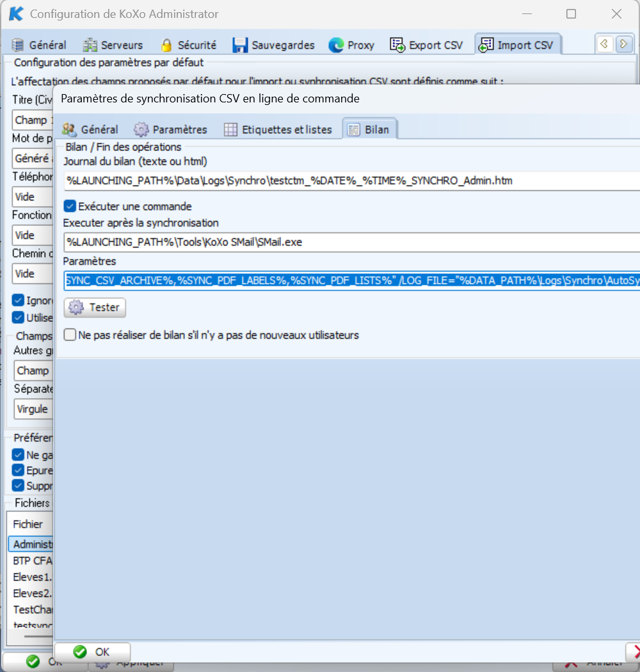The height and width of the screenshot is (672, 640).
Task: Click the Import CSV icon
Action: pyautogui.click(x=486, y=45)
